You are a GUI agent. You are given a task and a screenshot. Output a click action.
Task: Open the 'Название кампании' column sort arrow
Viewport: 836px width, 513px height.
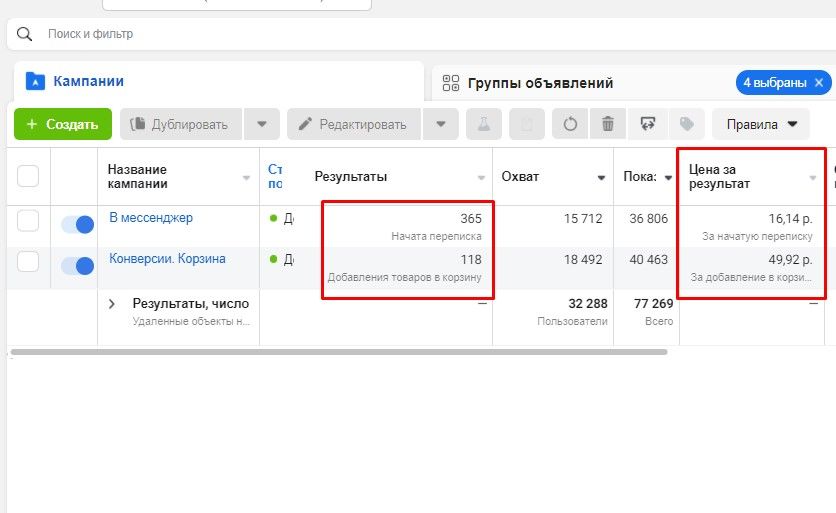[x=246, y=178]
